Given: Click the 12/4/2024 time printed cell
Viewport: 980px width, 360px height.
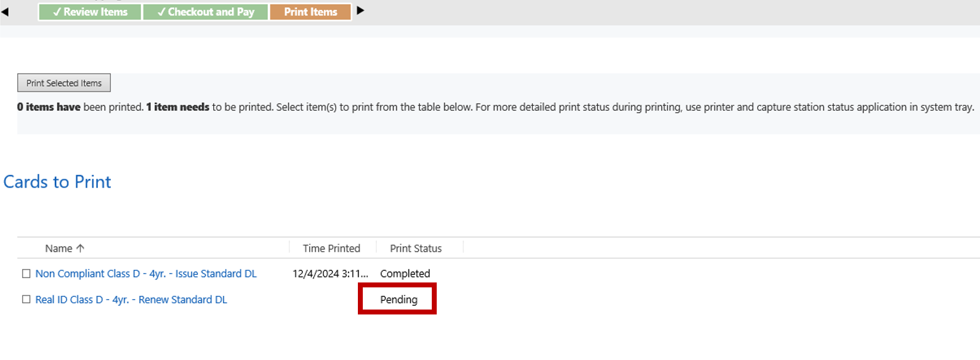Looking at the screenshot, I should pyautogui.click(x=330, y=274).
